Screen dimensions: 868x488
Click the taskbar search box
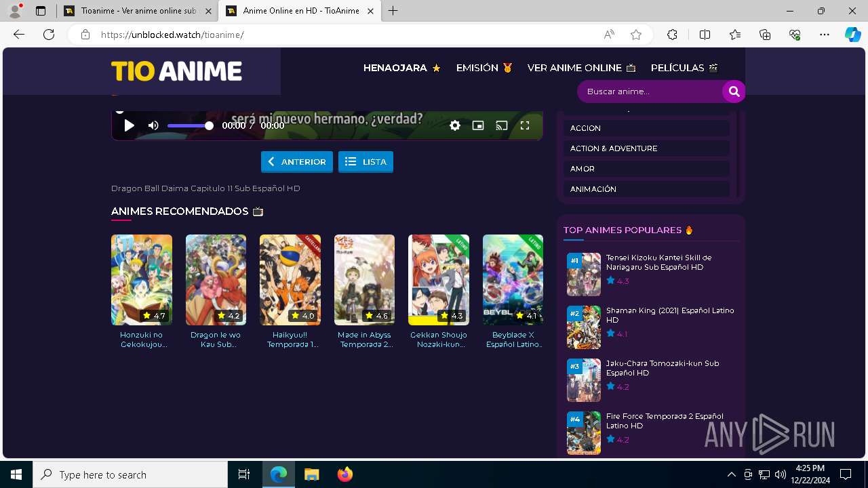(x=130, y=474)
